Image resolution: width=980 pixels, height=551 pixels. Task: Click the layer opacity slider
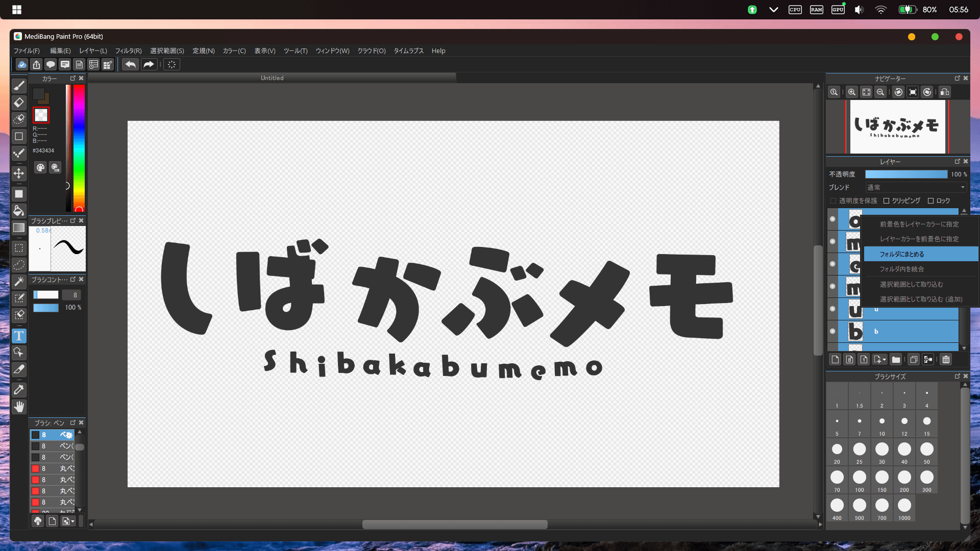[906, 174]
